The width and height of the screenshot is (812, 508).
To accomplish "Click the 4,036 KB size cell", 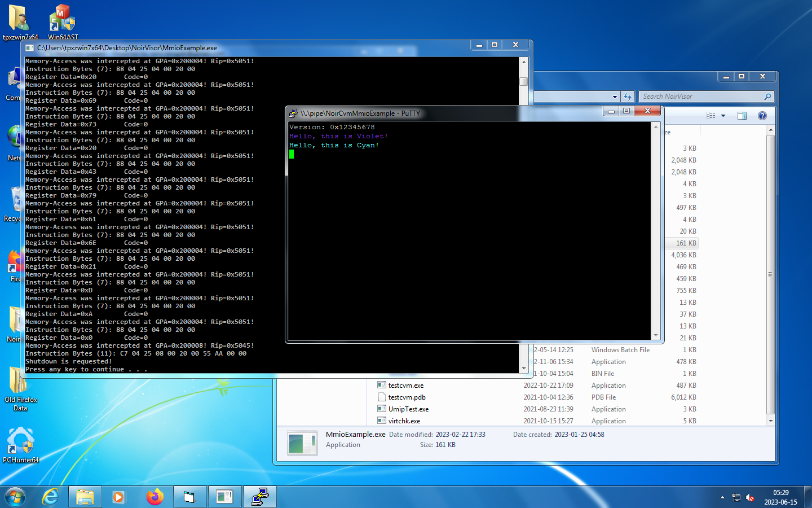I will point(683,255).
